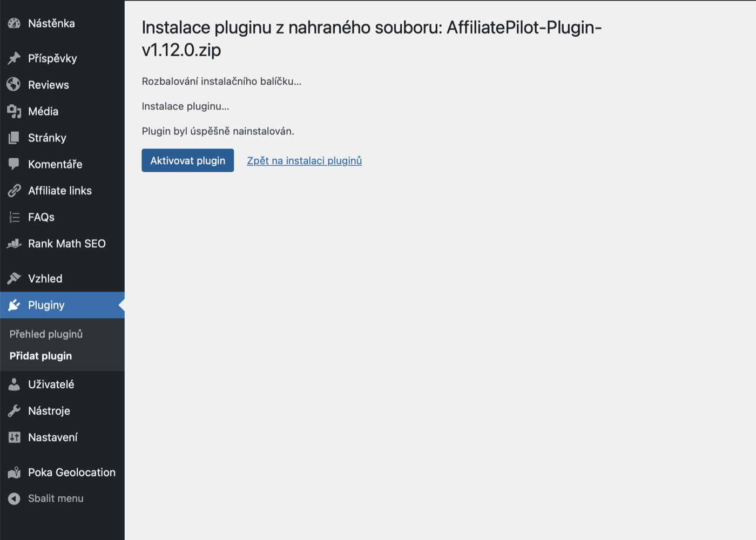
Task: Click the Affiliate links chain icon
Action: 14,191
